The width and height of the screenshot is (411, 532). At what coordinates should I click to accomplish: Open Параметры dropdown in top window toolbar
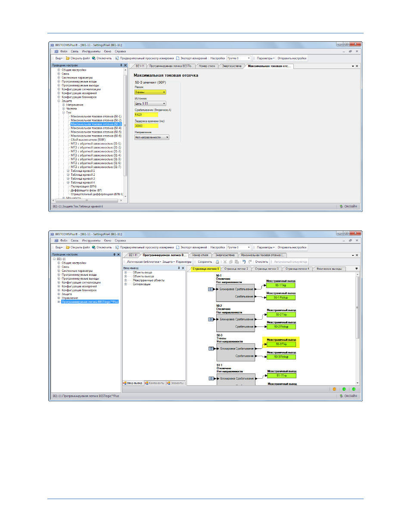click(265, 58)
